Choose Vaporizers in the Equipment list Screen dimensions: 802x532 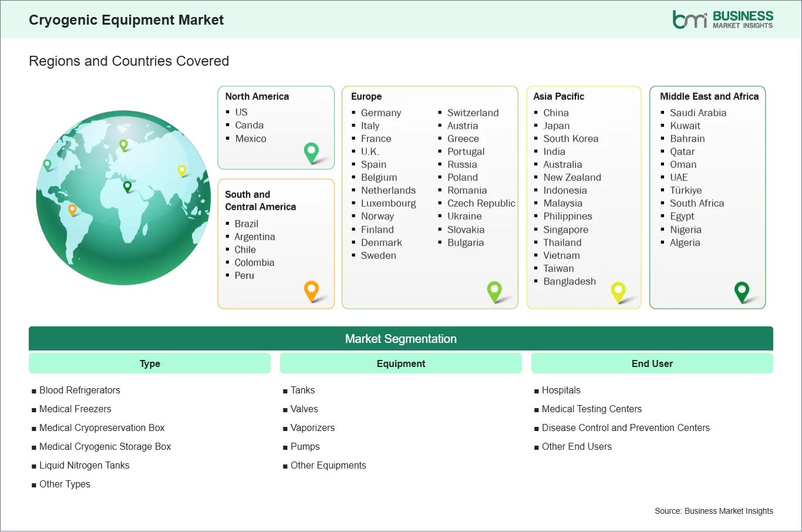(x=312, y=427)
